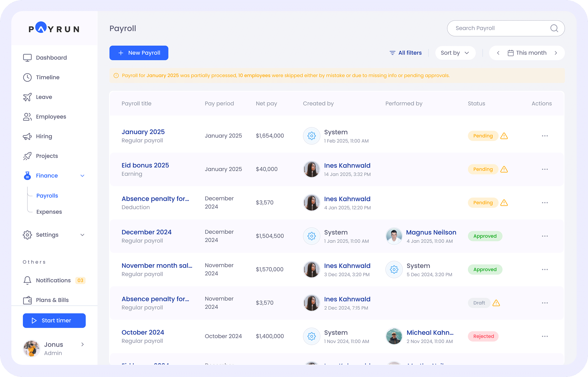Click the Projects rocket icon
588x377 pixels.
[x=27, y=156]
